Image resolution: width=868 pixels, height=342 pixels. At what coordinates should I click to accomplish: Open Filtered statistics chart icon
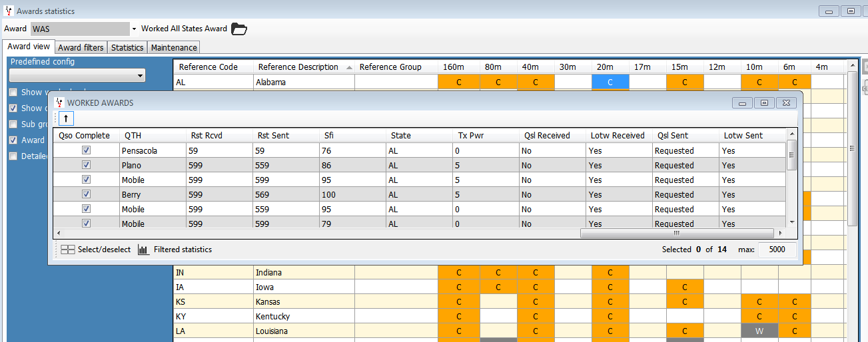(143, 250)
